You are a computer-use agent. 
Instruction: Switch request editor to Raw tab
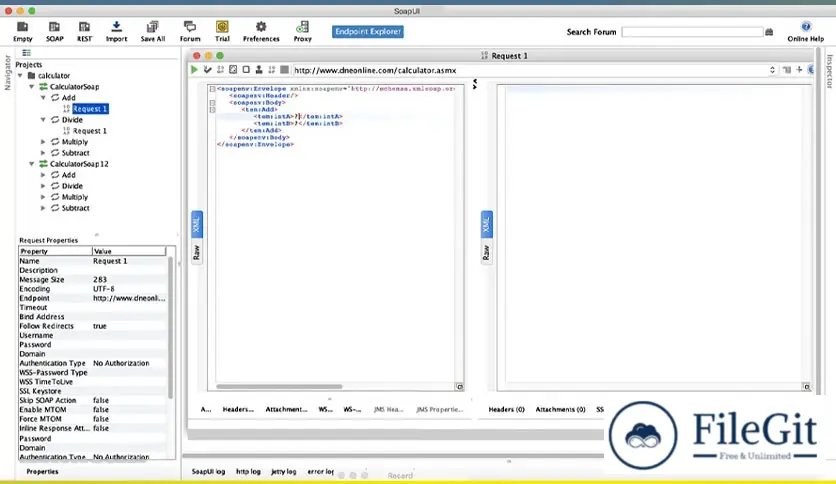tap(197, 252)
